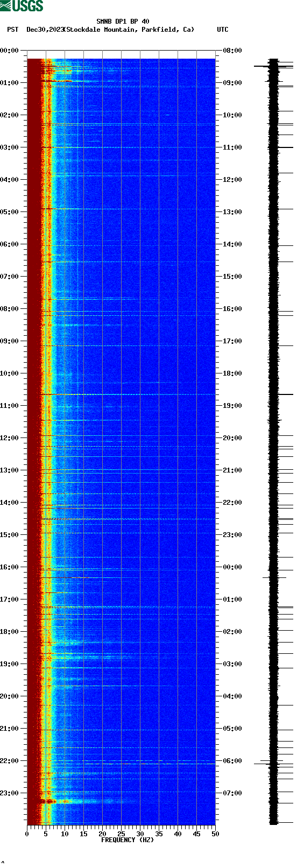297x868 pixels.
Task: Click the UTC '19:00' time label
Action: (232, 406)
